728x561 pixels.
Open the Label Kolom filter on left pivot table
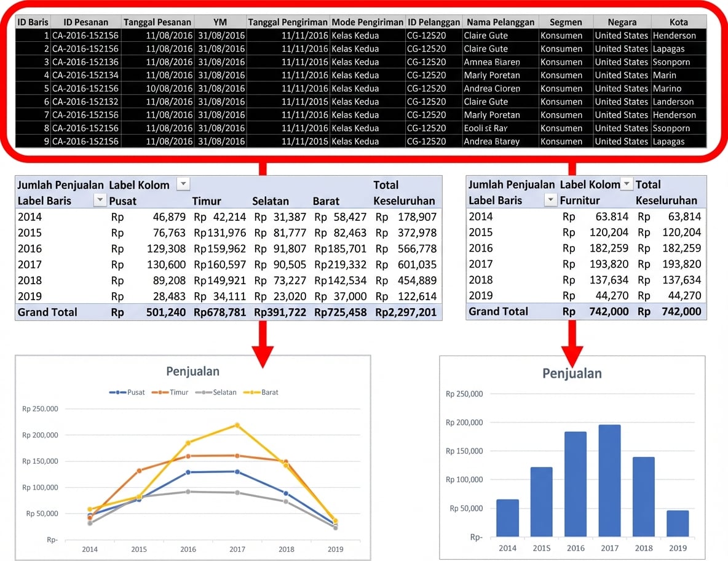click(x=183, y=185)
